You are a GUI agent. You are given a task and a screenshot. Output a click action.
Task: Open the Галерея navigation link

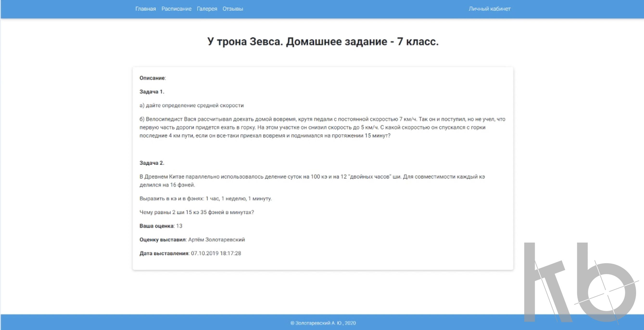[x=207, y=9]
